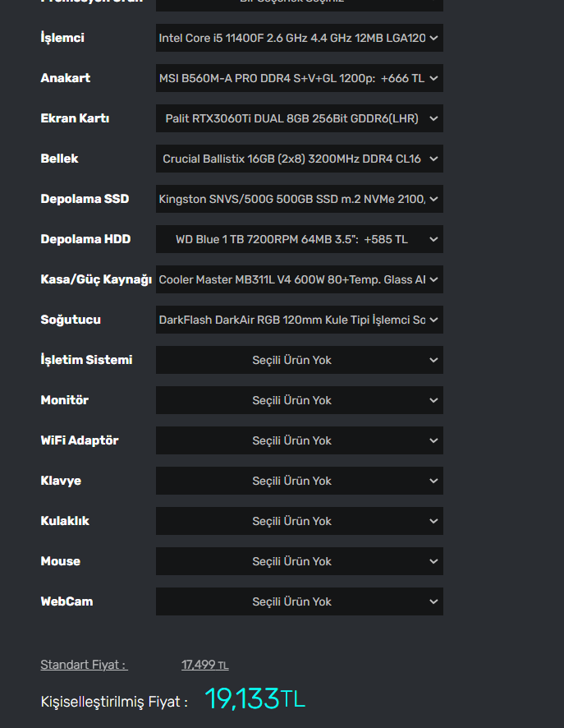This screenshot has width=564, height=728.
Task: Open the Kasa/Güç Kaynağı dropdown
Action: [x=299, y=279]
